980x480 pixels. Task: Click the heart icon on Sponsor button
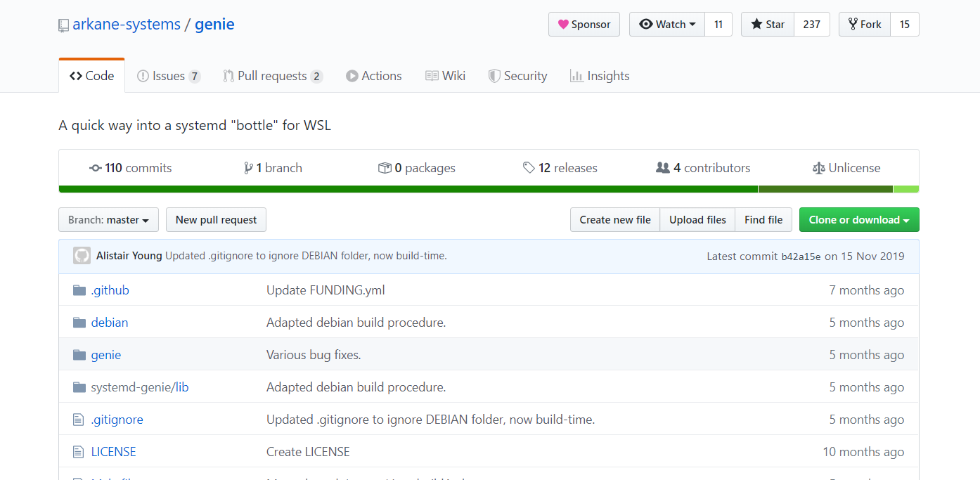tap(563, 25)
